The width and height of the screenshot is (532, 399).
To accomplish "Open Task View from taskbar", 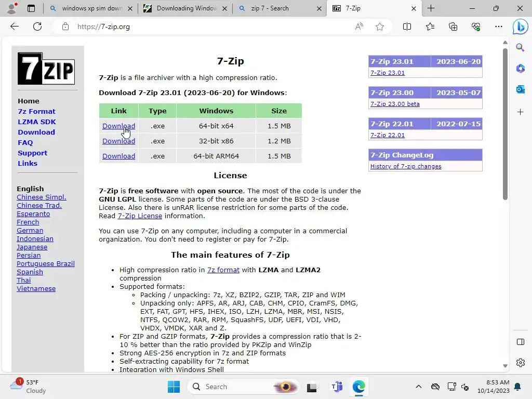I will pos(312,387).
